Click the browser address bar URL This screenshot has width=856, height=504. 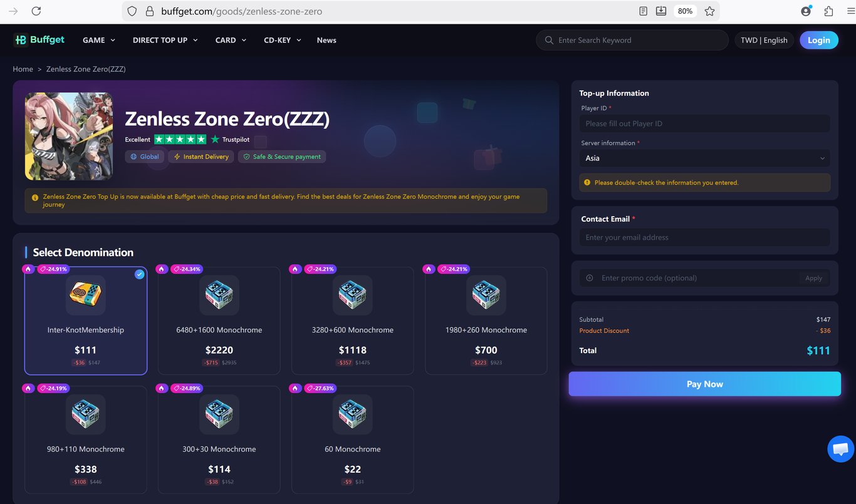[242, 11]
